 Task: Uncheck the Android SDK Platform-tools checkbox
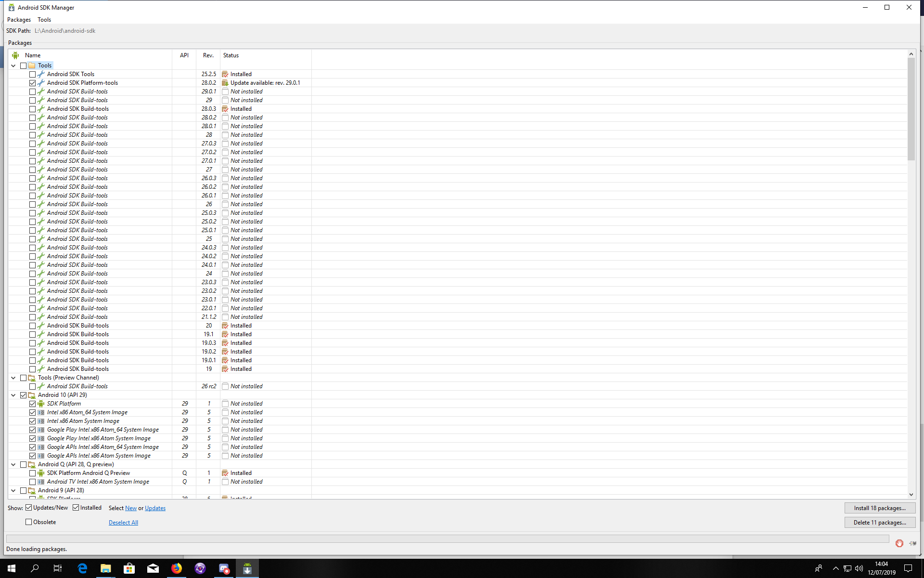coord(32,83)
